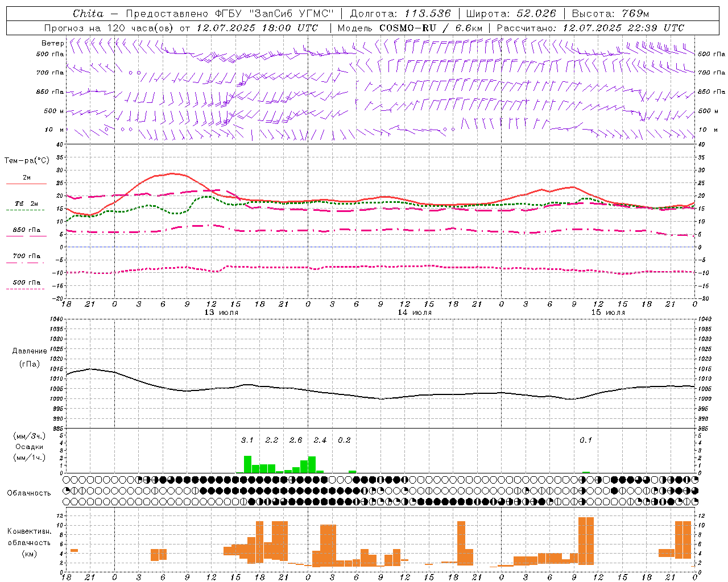Click left "500 гПа" wind level label
Viewport: 728px width, 582px height.
[50, 54]
